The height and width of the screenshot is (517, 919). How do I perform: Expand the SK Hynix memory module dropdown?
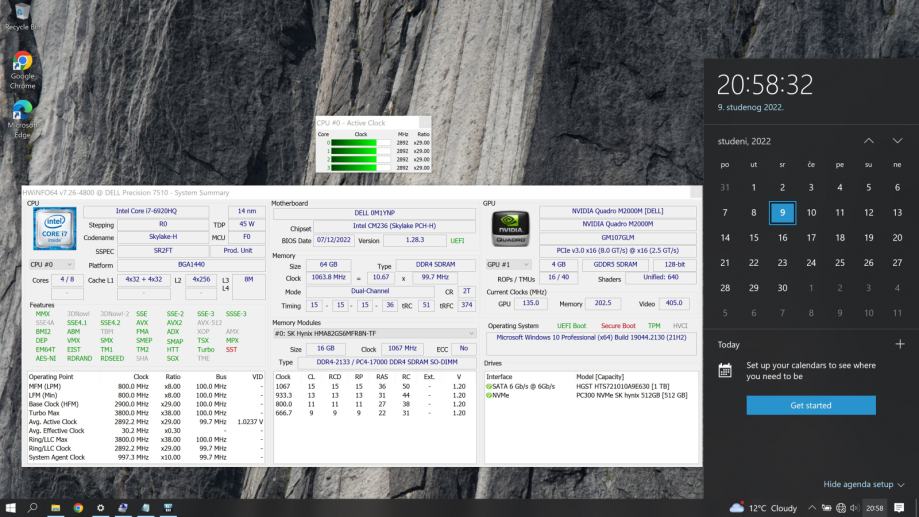coord(374,333)
